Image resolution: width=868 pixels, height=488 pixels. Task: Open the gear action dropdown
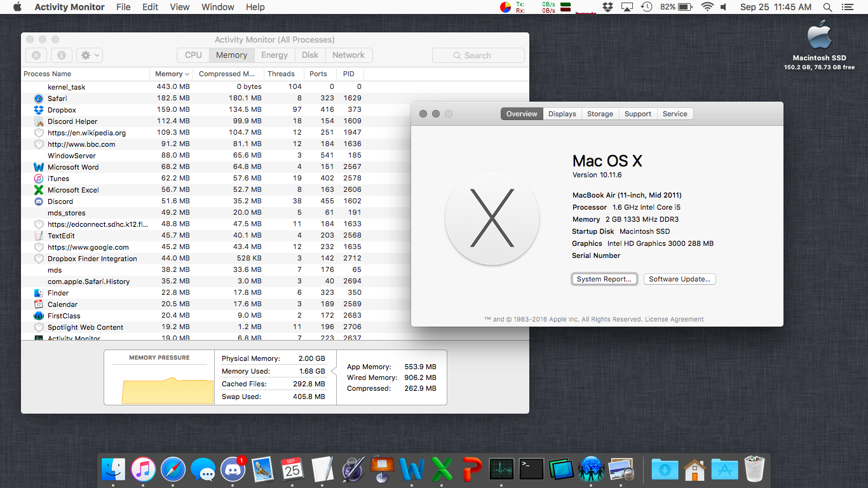(89, 55)
